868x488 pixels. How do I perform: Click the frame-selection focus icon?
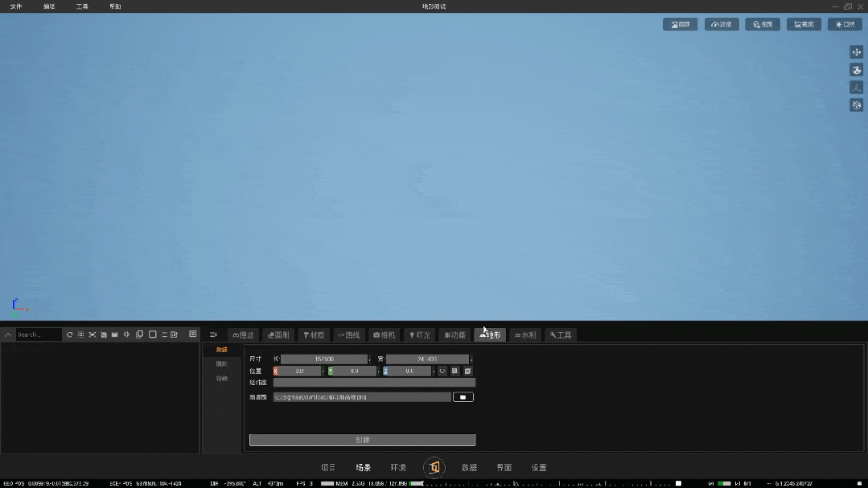[x=93, y=334]
